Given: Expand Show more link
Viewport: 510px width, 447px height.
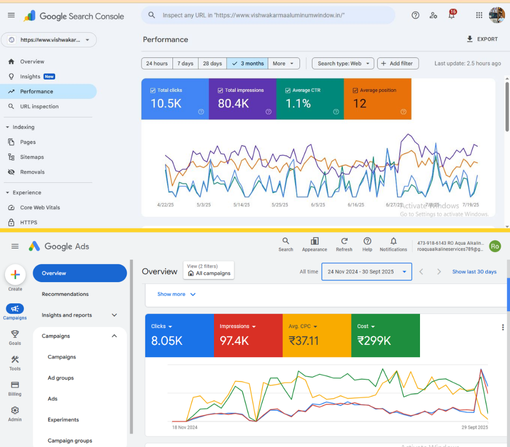Looking at the screenshot, I should (176, 294).
